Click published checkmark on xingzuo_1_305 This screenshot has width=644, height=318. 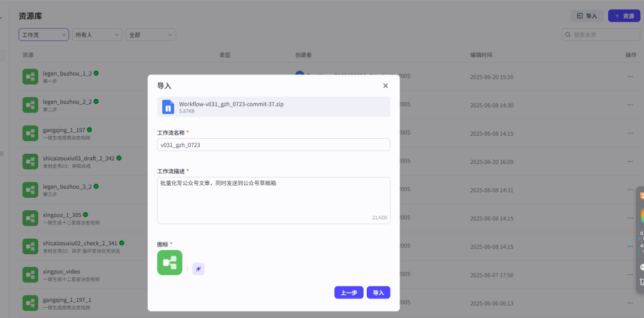[86, 214]
